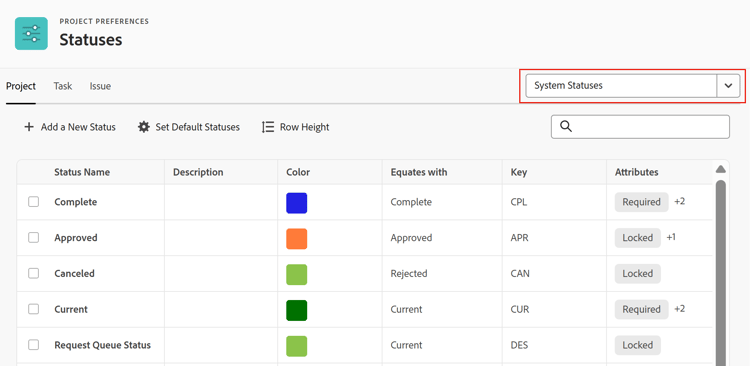Click the Approved status name

click(x=76, y=238)
